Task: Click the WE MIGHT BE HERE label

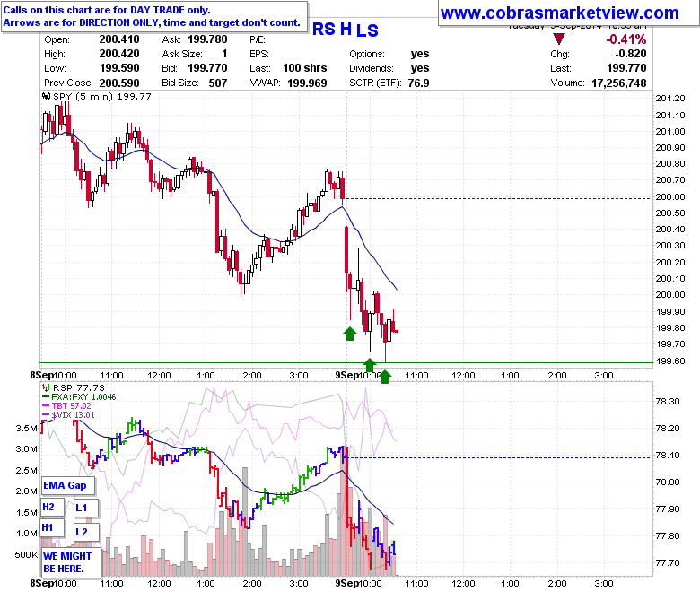Action: [71, 563]
